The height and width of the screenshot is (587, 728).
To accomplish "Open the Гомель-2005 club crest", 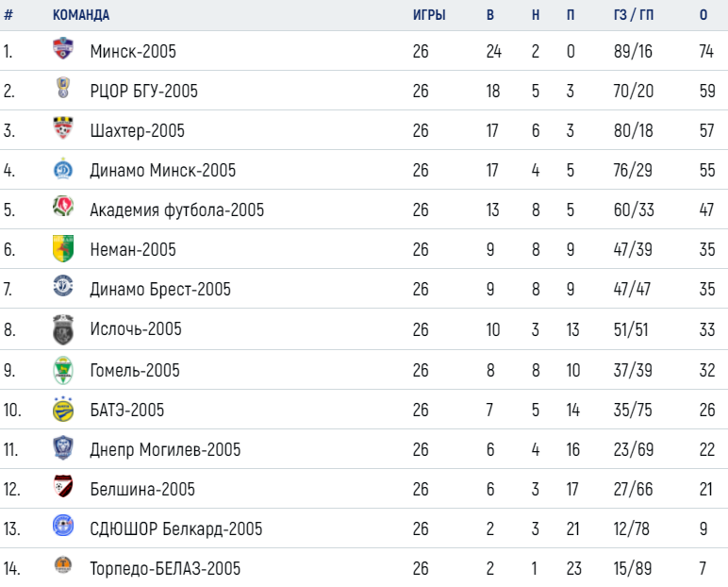I will click(63, 371).
